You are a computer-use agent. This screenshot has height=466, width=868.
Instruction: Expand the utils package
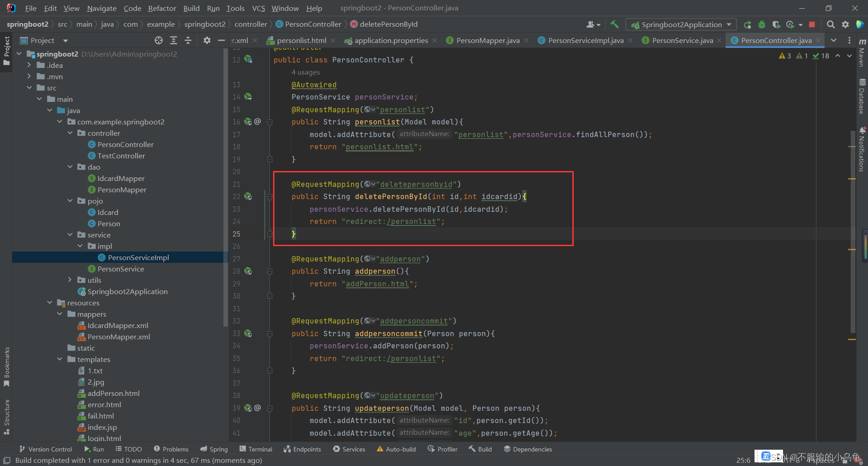pos(70,280)
